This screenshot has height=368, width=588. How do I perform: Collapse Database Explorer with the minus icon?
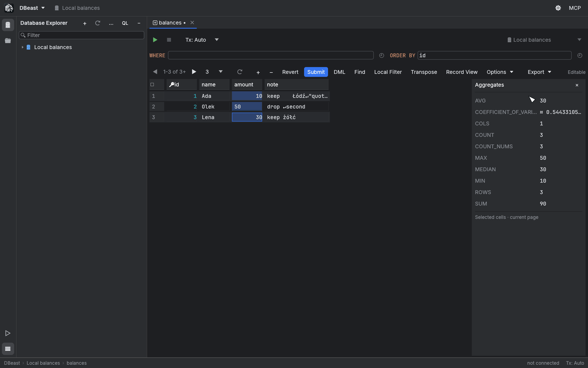point(139,23)
